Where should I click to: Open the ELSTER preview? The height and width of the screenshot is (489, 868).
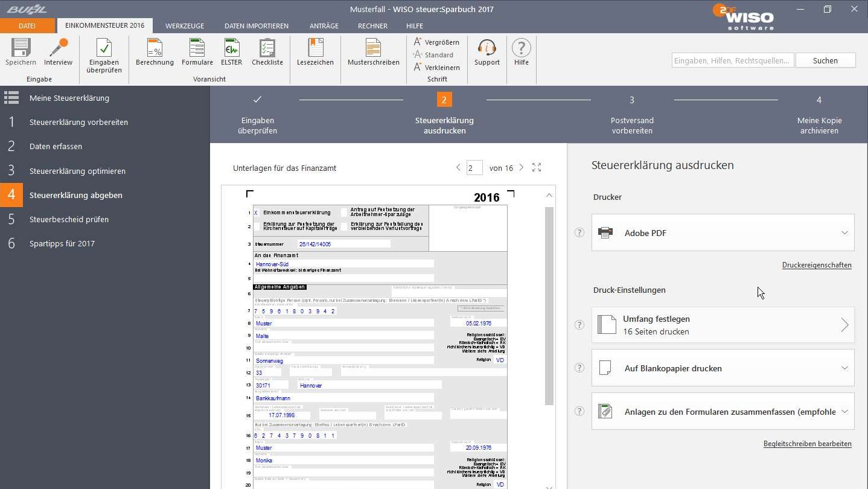coord(231,52)
